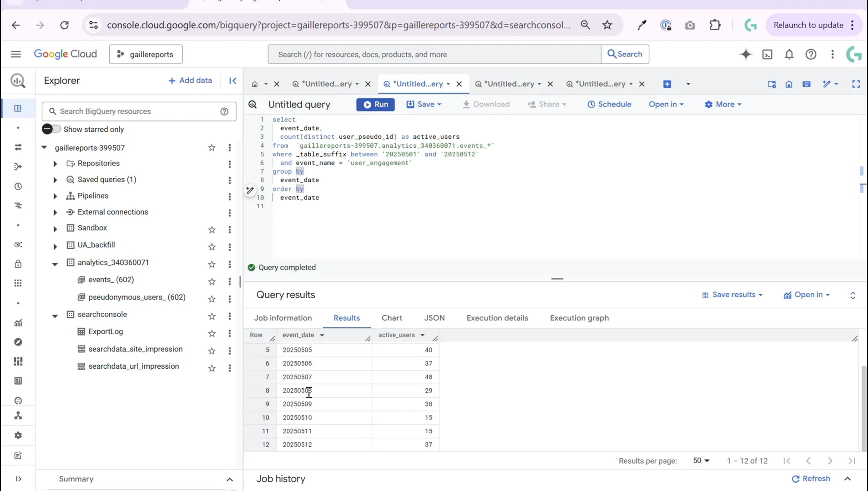Reload the browser page

pyautogui.click(x=64, y=25)
